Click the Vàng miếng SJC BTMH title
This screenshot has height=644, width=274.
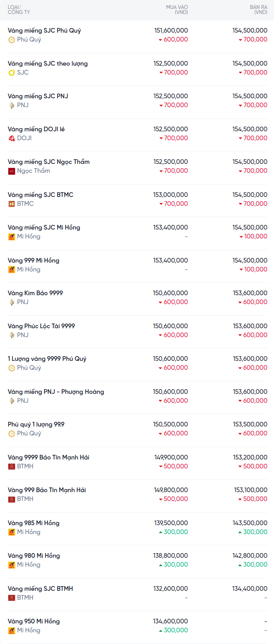(40, 588)
